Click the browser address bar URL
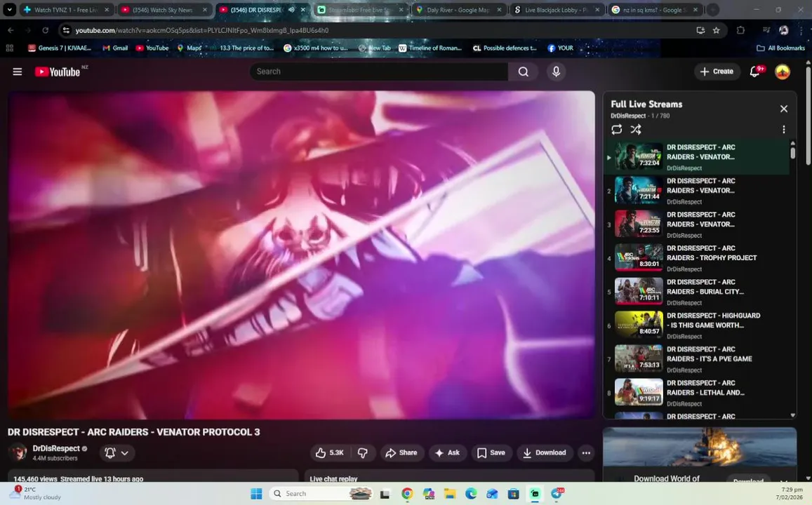This screenshot has width=812, height=505. pyautogui.click(x=202, y=30)
